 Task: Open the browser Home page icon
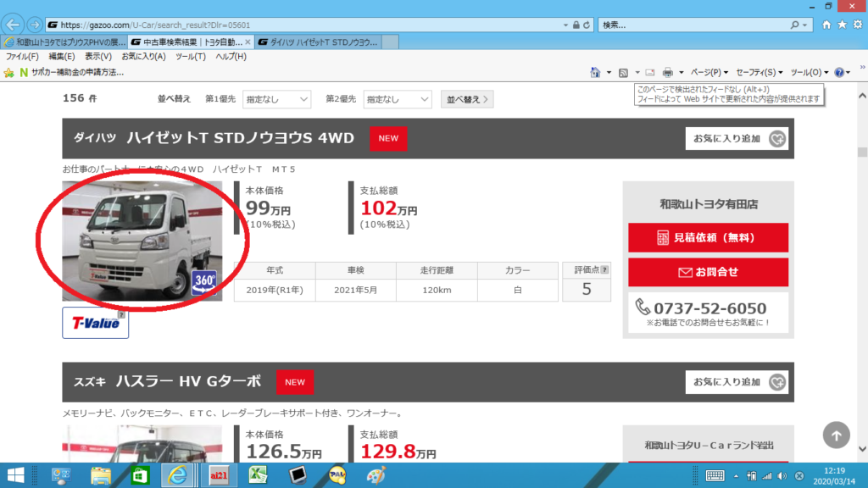[x=826, y=25]
